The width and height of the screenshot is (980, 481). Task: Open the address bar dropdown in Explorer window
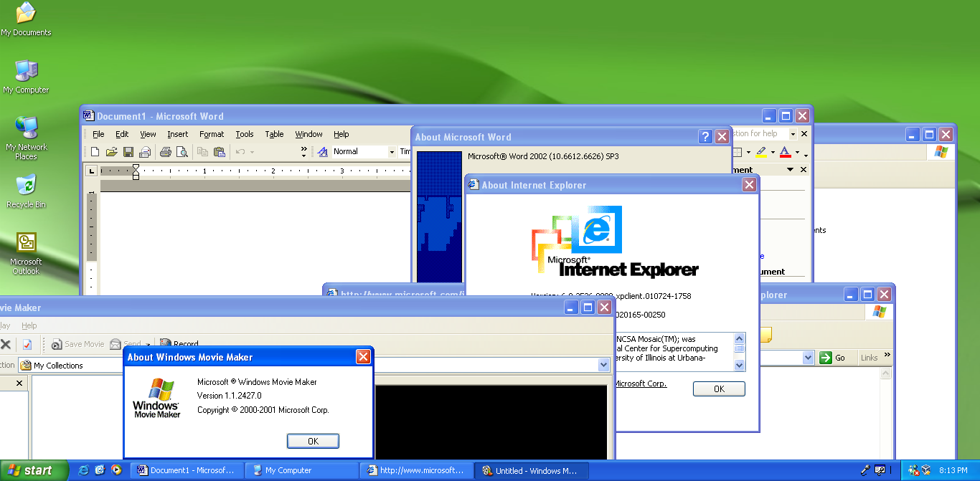click(x=809, y=358)
